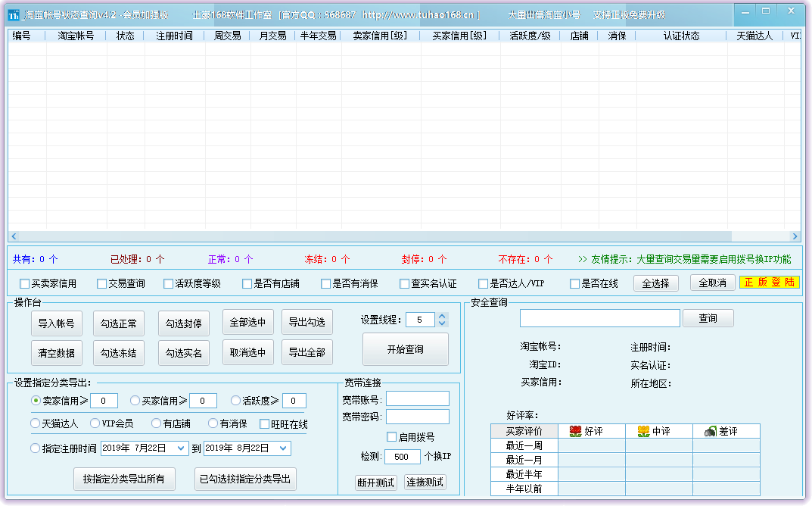
Task: Click the 全部选中 button
Action: pos(248,323)
